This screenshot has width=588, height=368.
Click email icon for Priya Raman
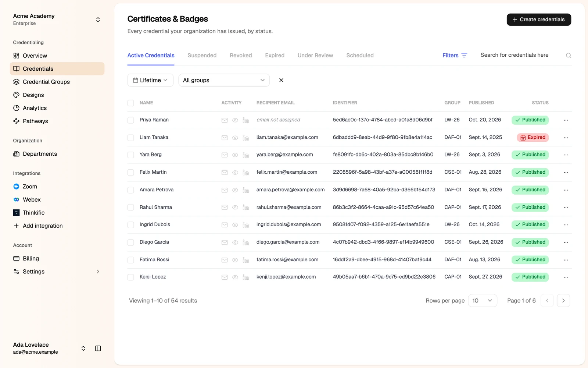coord(225,120)
